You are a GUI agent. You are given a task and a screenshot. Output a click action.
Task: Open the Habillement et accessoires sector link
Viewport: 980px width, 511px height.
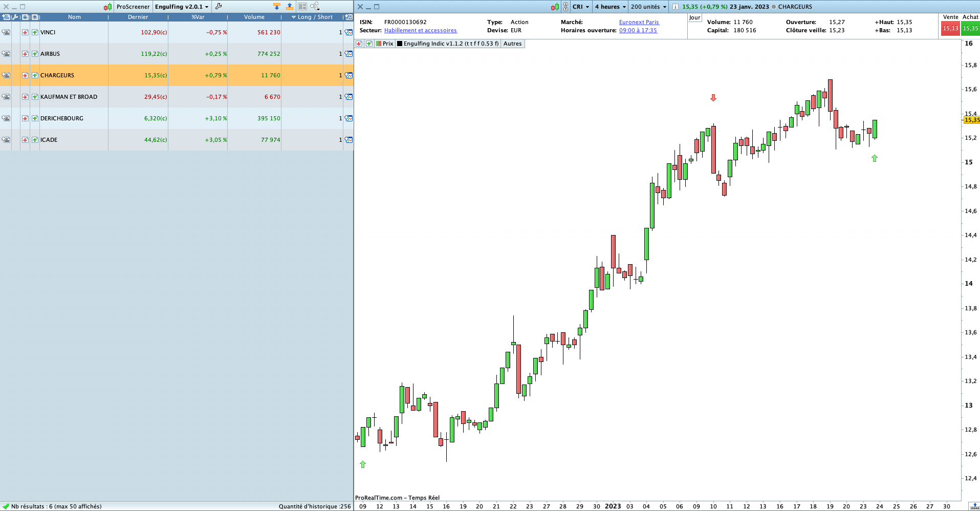(421, 30)
